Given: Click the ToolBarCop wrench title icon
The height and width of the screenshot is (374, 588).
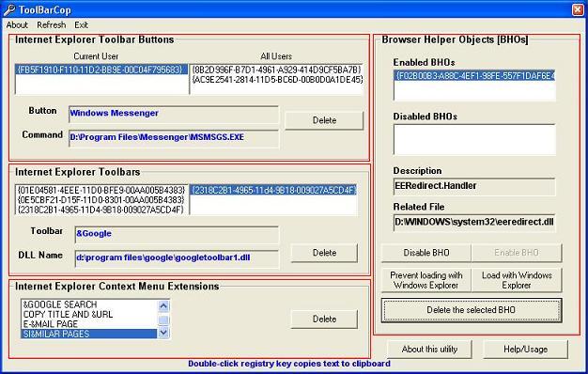Looking at the screenshot, I should point(9,9).
